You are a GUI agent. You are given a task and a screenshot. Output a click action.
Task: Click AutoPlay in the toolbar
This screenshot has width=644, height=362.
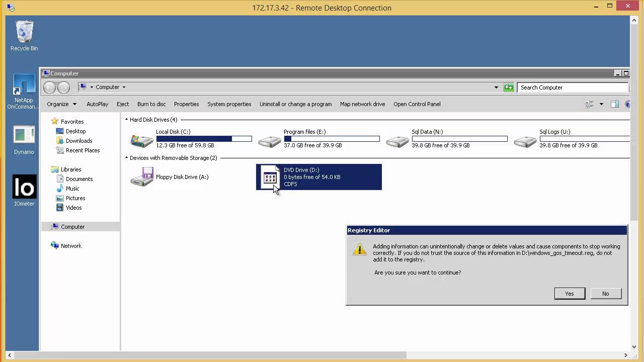point(97,104)
